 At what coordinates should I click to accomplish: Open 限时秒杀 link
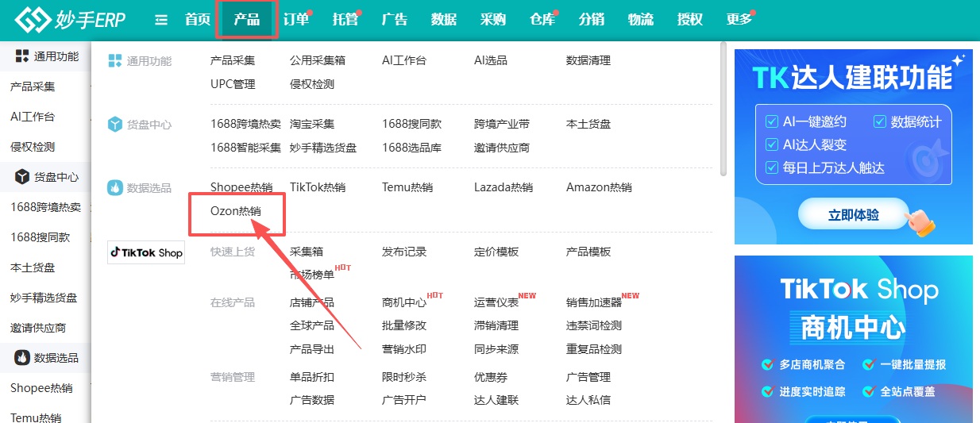click(404, 377)
